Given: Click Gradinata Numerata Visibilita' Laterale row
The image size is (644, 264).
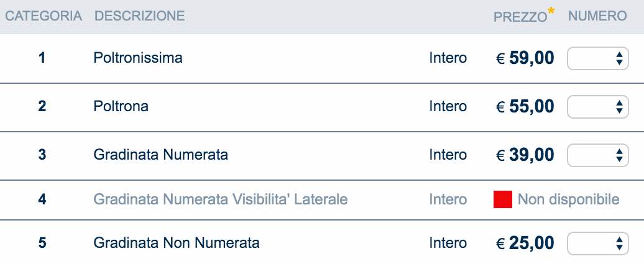Looking at the screenshot, I should click(220, 199).
